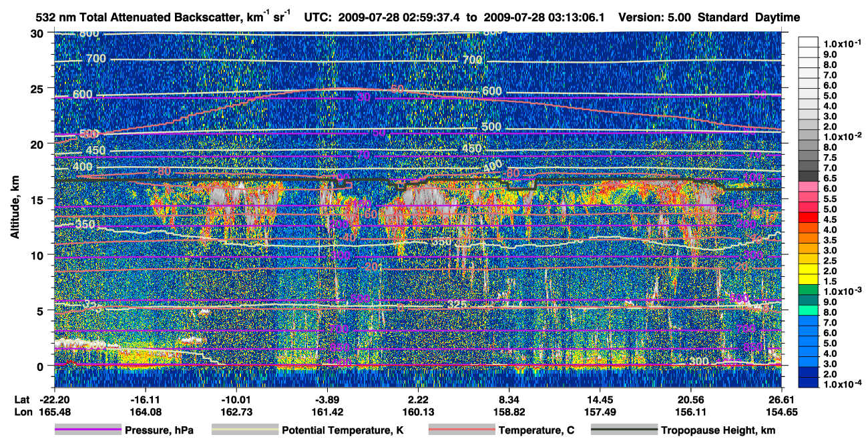The height and width of the screenshot is (445, 868).
Task: Click the "Lat" row label
Action: coord(23,398)
